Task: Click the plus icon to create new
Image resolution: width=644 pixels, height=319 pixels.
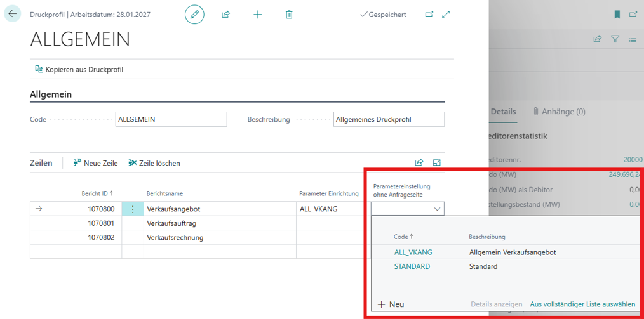Action: (x=257, y=14)
